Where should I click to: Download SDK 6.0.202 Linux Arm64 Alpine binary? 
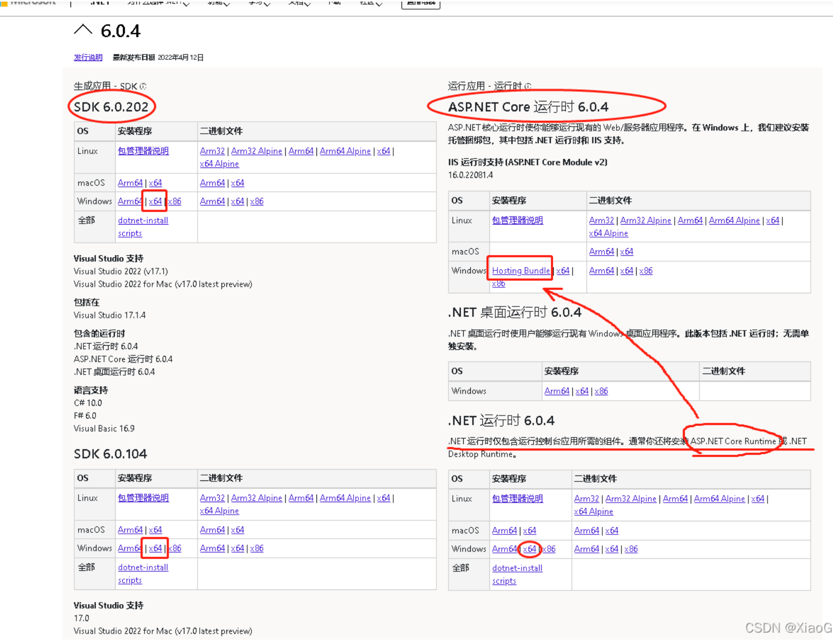345,151
